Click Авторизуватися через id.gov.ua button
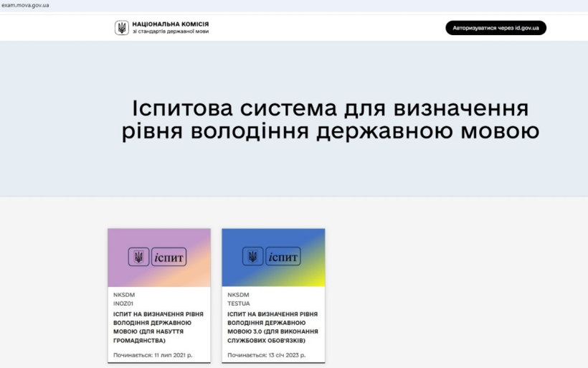 (495, 28)
